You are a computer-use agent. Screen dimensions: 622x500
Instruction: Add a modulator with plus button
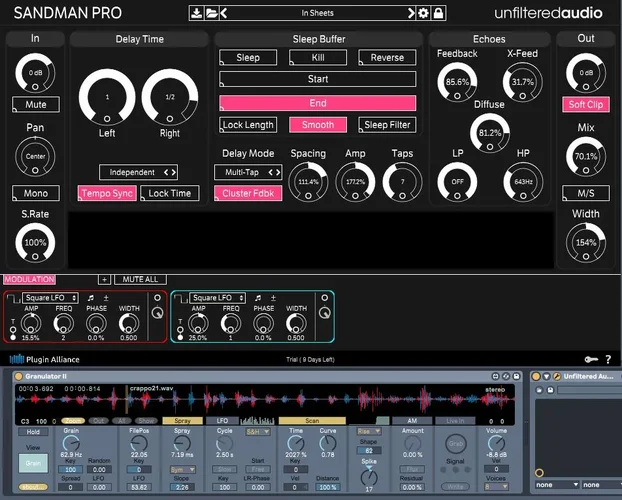coord(104,280)
